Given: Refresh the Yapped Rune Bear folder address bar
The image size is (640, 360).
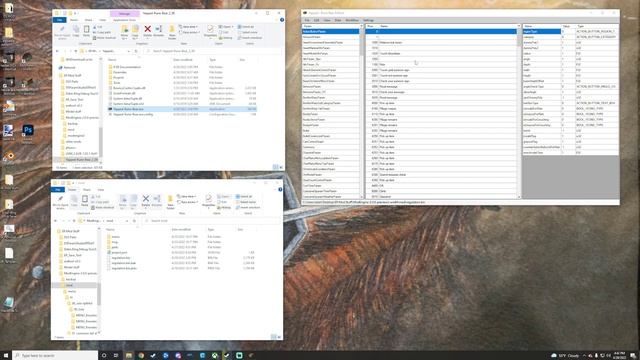Looking at the screenshot, I should (136, 51).
